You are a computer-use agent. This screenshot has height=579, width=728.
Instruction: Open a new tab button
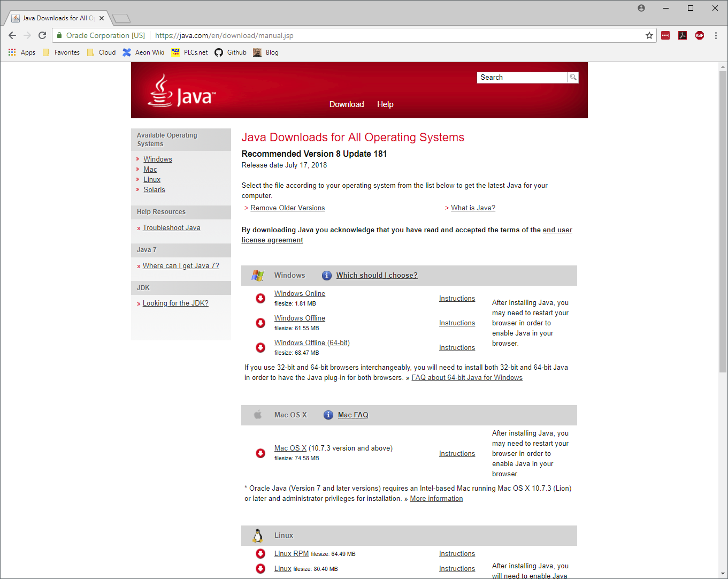point(121,19)
